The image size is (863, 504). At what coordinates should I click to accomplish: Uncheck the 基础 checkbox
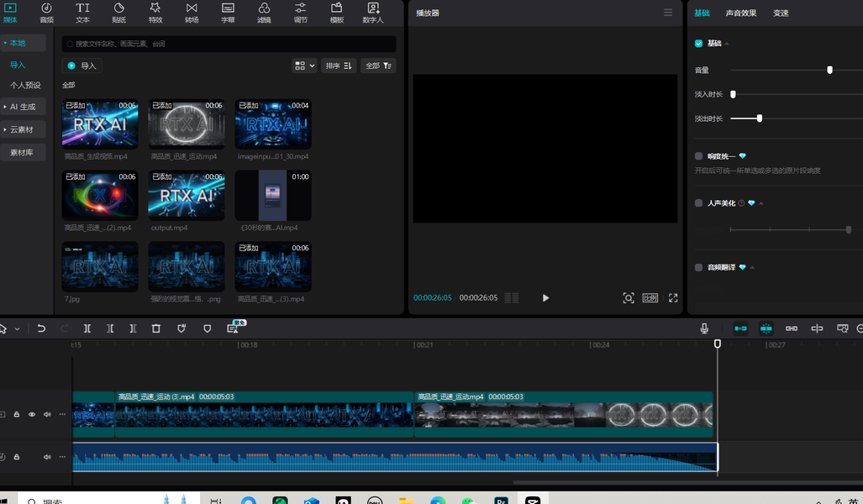click(x=698, y=44)
